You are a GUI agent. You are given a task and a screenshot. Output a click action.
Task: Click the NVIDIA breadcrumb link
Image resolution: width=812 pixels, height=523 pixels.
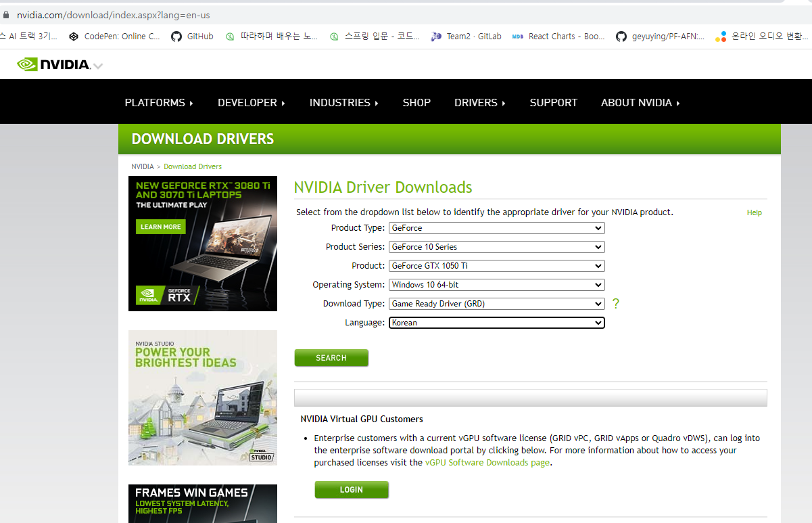[x=143, y=166]
